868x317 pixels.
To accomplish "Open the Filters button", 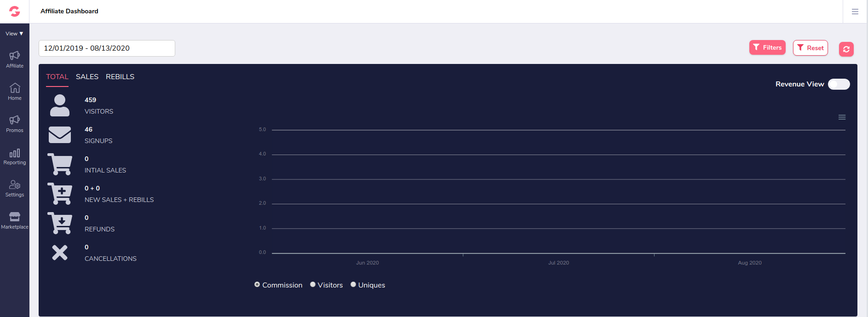I will pos(767,47).
